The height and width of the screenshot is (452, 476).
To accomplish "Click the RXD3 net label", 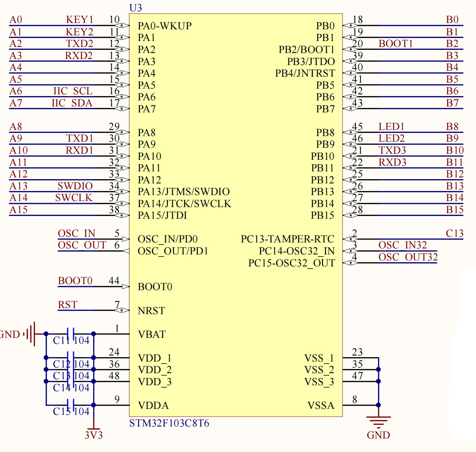I will (x=392, y=162).
